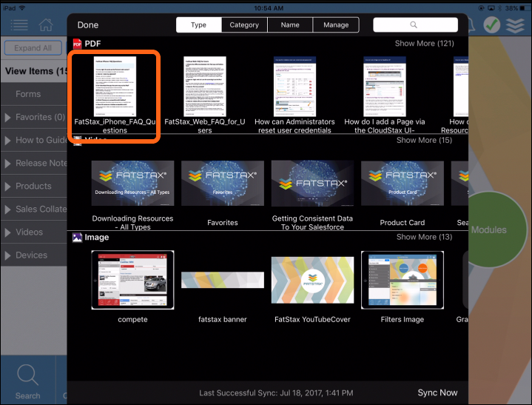Expand the Favorites (0) tree item
The height and width of the screenshot is (405, 532).
coord(34,117)
